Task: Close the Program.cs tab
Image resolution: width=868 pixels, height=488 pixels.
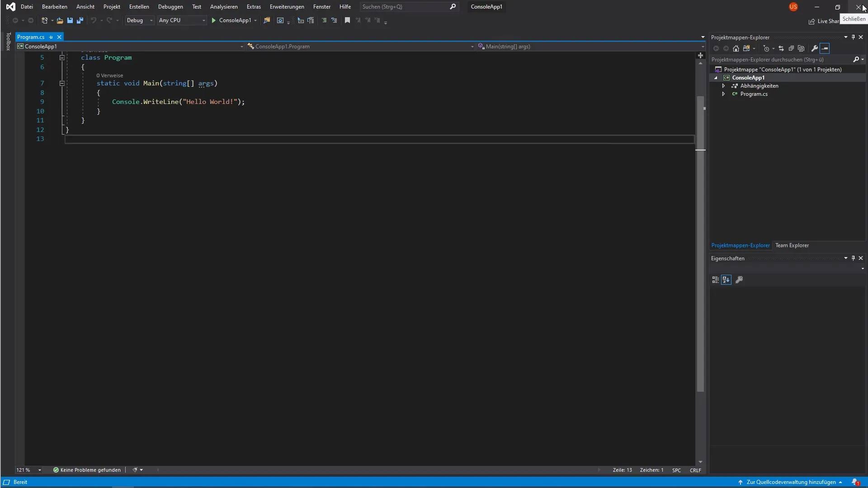Action: pyautogui.click(x=59, y=37)
